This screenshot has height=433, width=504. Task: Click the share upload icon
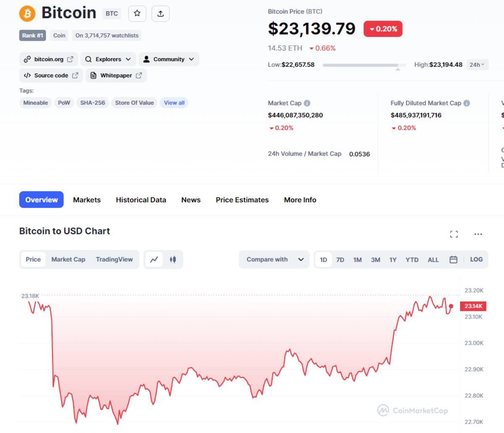pos(160,13)
